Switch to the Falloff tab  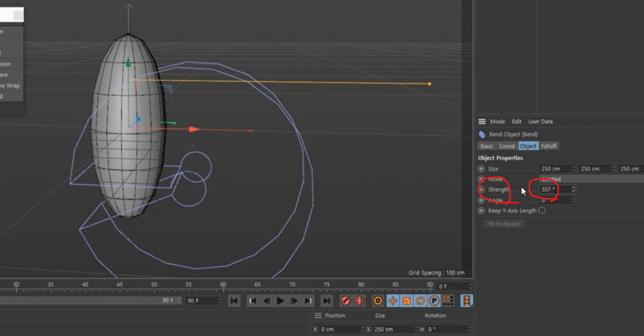549,146
